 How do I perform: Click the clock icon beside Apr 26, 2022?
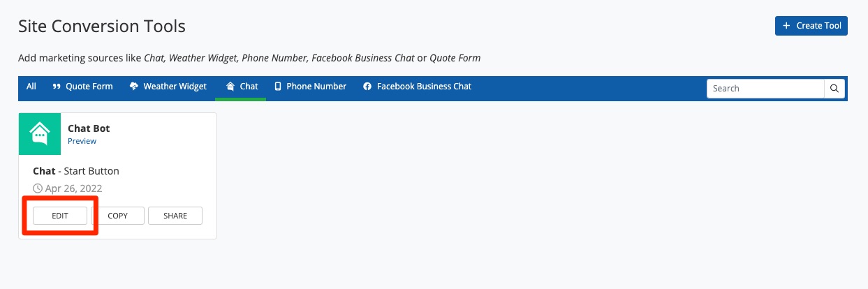(38, 188)
